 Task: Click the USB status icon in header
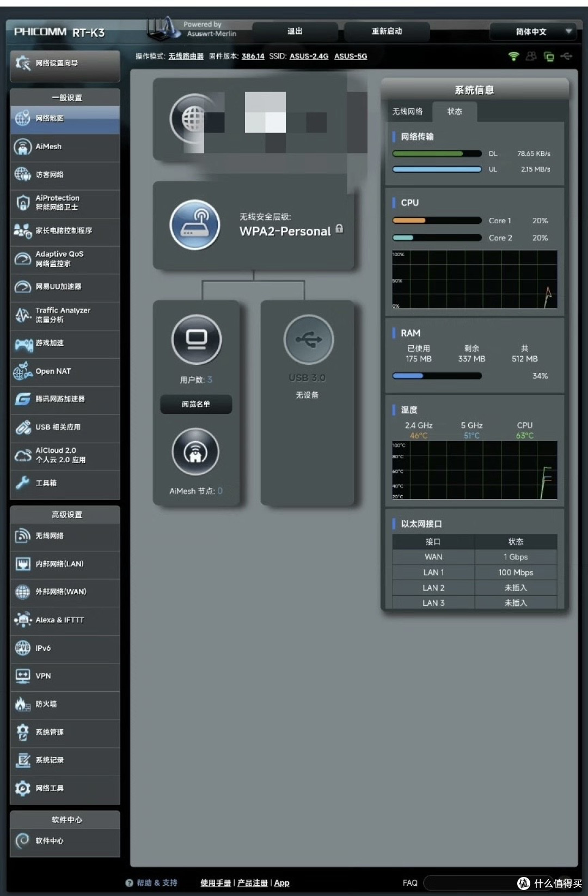click(x=566, y=56)
